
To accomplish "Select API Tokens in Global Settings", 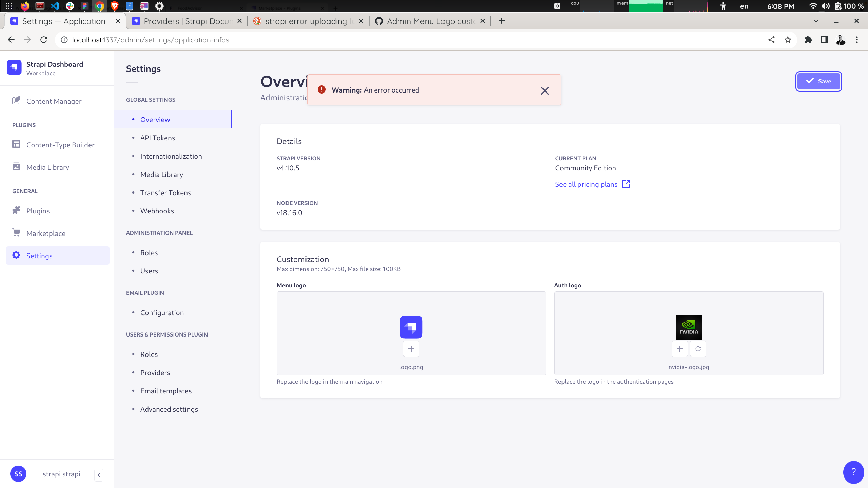I will click(x=157, y=138).
